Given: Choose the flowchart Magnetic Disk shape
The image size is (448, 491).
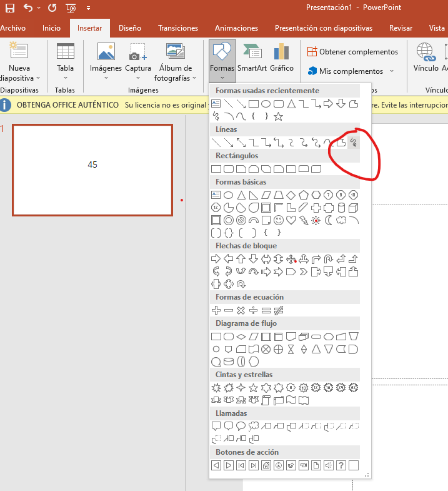Looking at the screenshot, I should coord(229,362).
